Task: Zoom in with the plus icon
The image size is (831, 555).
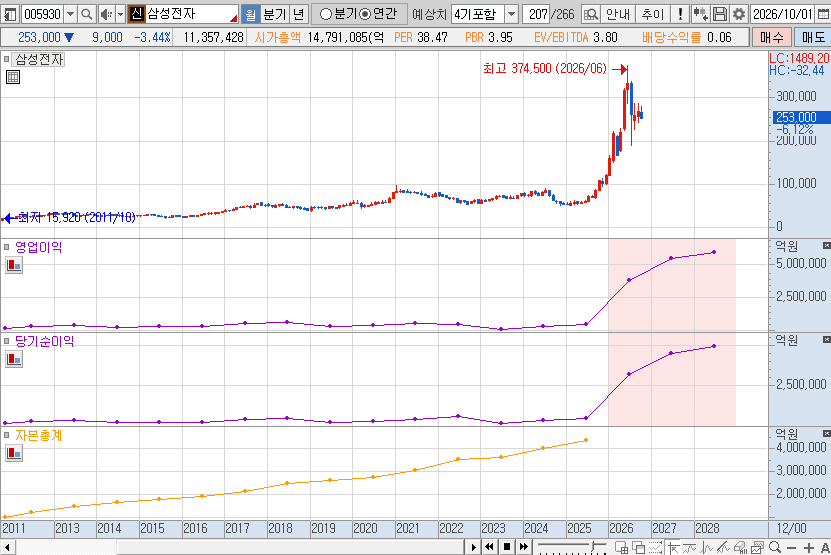Action: tap(809, 548)
